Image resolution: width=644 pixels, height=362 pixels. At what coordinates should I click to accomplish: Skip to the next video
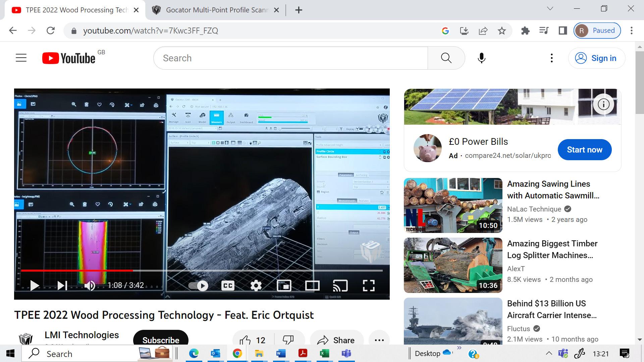pyautogui.click(x=62, y=286)
